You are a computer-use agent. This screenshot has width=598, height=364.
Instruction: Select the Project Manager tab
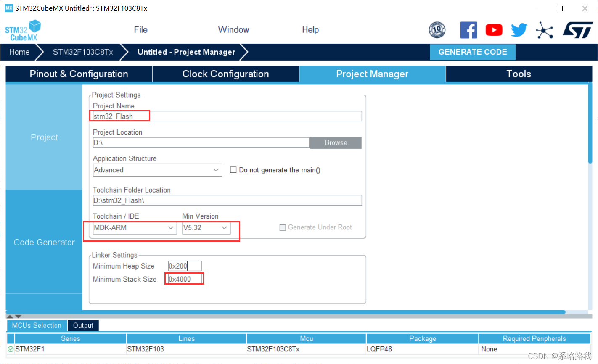point(372,74)
